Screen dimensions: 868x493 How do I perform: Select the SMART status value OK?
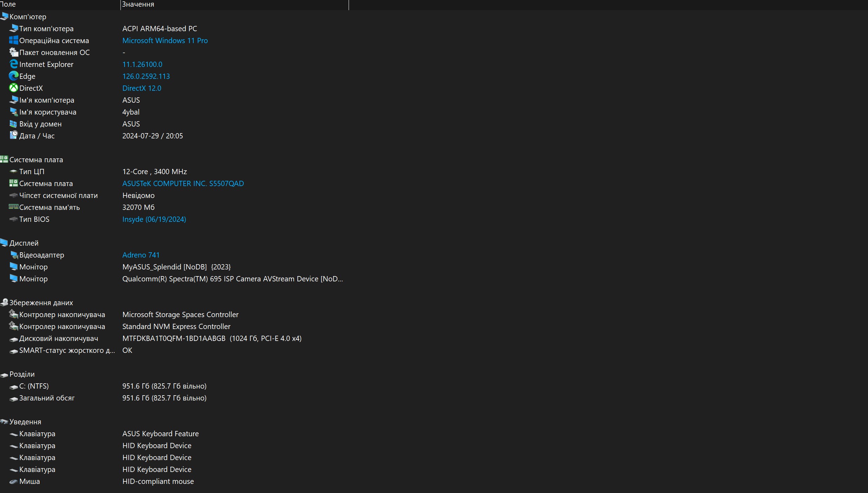[x=127, y=350]
